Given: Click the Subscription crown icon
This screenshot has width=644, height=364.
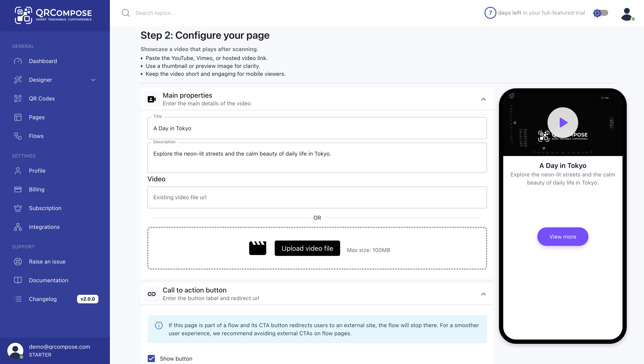Looking at the screenshot, I should click(18, 208).
